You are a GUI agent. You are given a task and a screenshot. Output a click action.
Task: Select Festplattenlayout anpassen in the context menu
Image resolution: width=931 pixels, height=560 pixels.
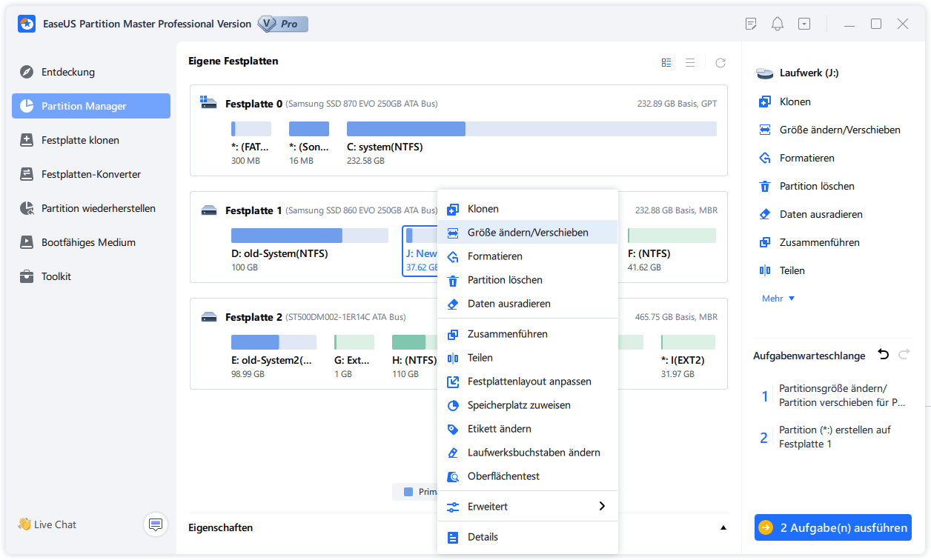click(x=528, y=381)
